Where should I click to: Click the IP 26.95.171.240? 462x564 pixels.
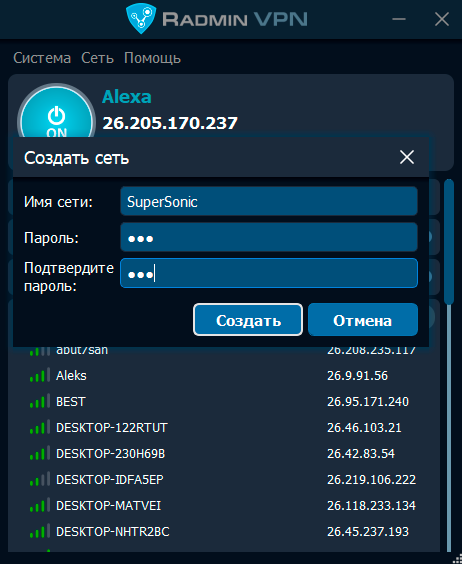tap(368, 401)
